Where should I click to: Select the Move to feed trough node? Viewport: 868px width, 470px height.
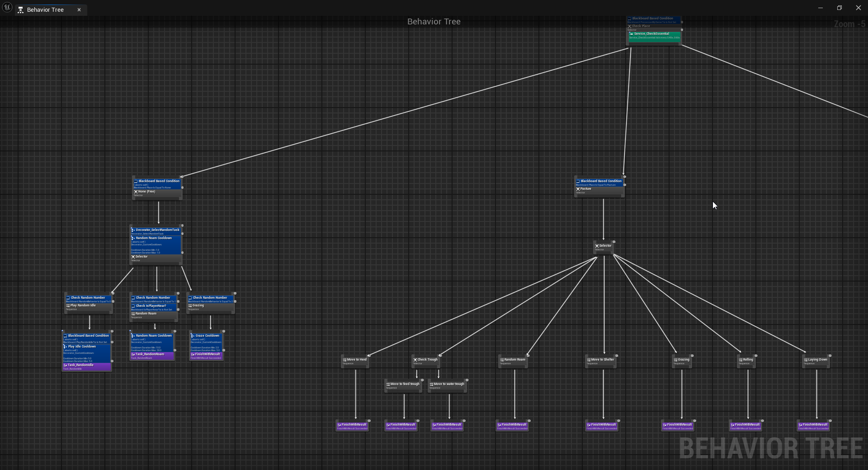coord(403,385)
